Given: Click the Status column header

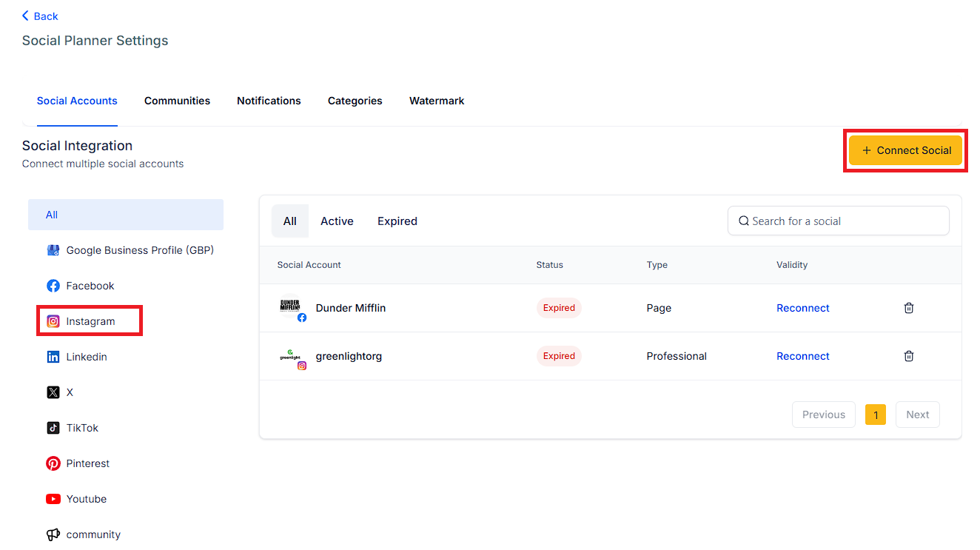Looking at the screenshot, I should 550,265.
